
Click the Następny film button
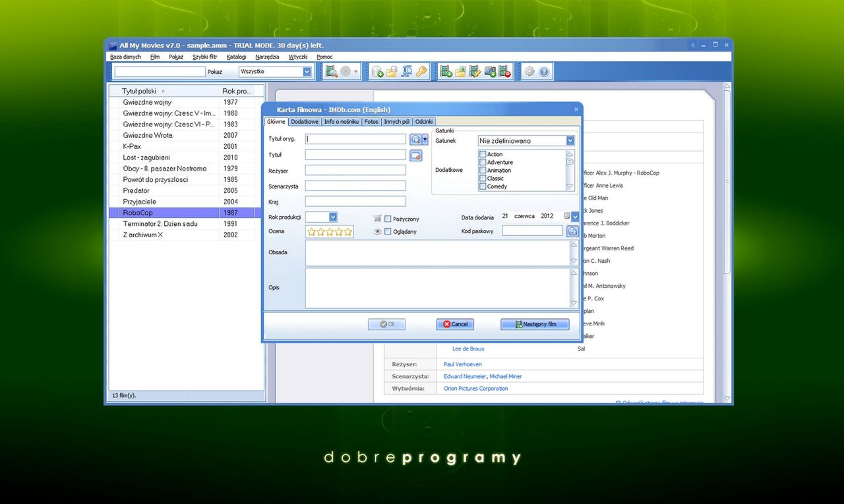point(535,324)
